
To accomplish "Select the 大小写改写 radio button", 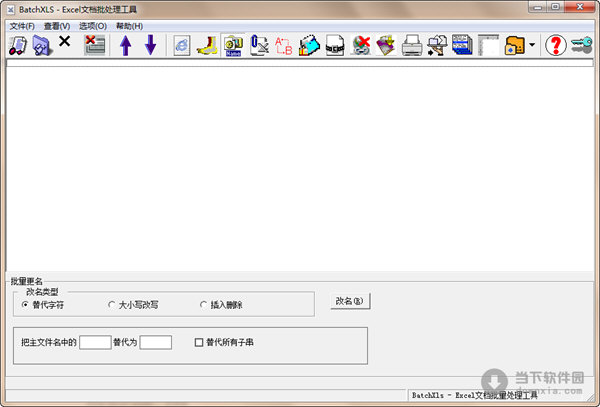I will (x=111, y=305).
